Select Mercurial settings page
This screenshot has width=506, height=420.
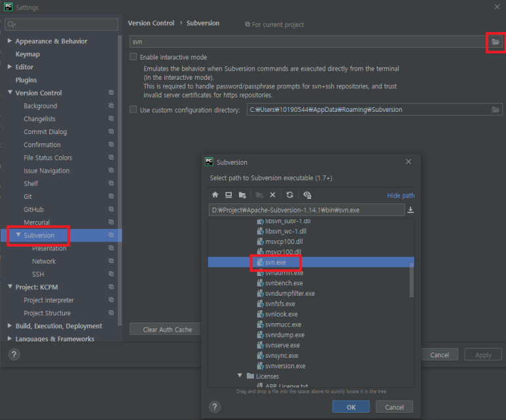tap(37, 222)
